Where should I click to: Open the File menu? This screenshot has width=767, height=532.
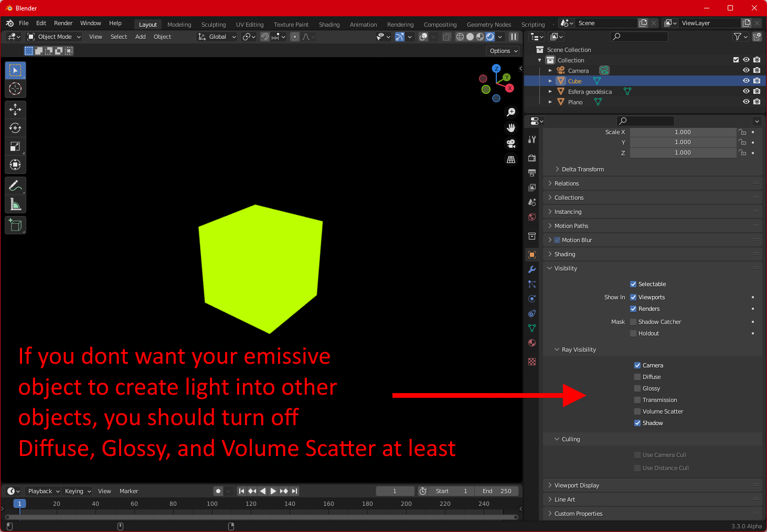click(24, 23)
